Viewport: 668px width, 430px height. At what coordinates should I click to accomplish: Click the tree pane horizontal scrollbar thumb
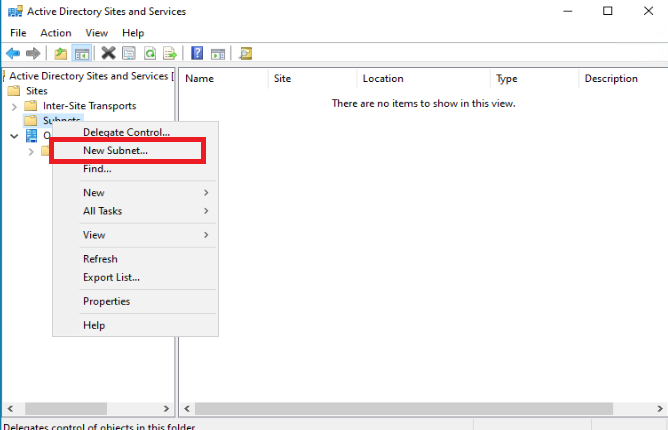(66, 409)
